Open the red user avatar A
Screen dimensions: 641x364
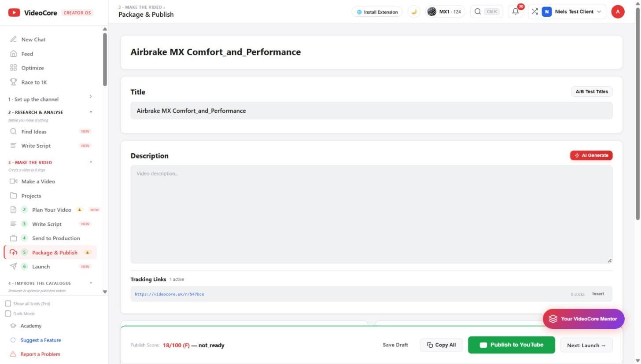618,12
